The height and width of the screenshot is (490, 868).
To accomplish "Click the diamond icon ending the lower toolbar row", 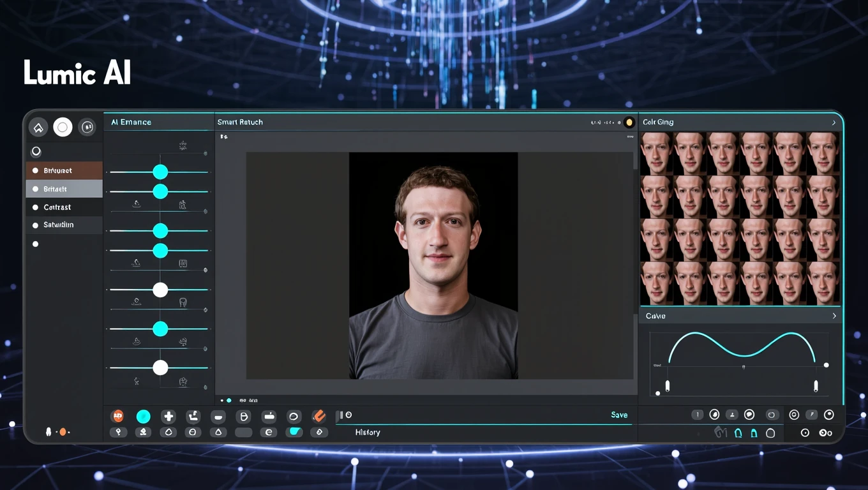I will tap(319, 432).
